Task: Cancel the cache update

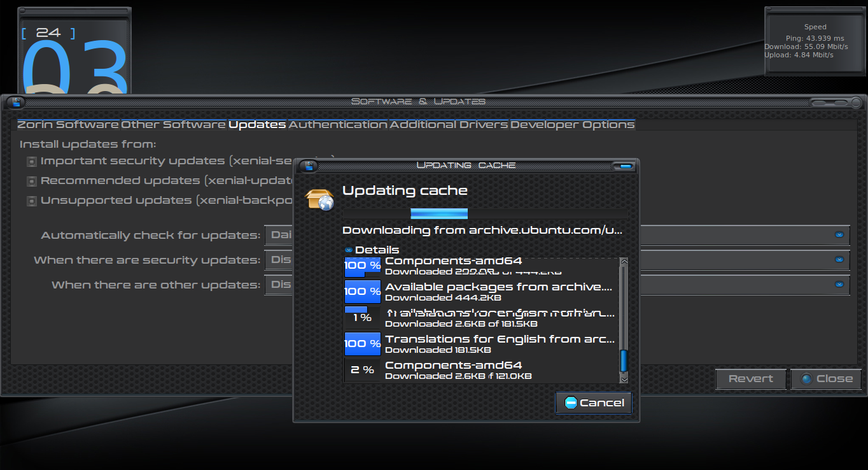Action: pyautogui.click(x=594, y=402)
